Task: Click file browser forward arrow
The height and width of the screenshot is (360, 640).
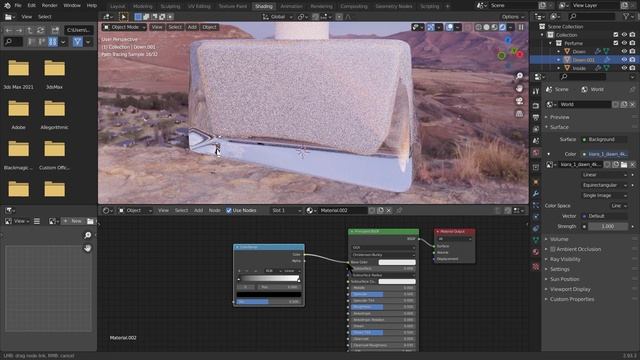Action: coord(19,30)
